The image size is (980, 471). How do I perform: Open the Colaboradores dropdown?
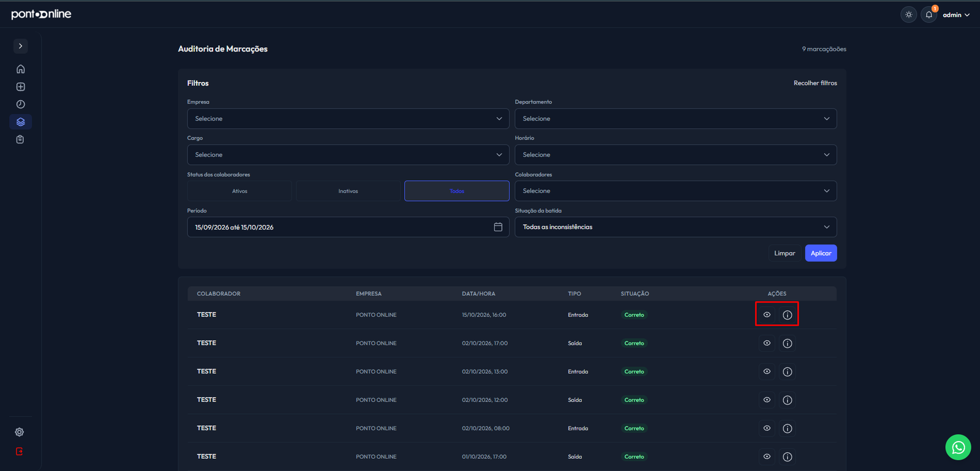(676, 191)
